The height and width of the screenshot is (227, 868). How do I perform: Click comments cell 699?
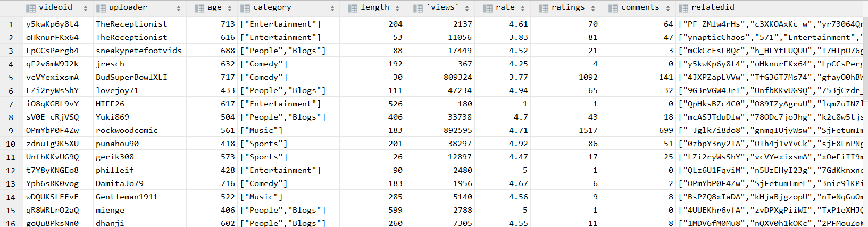click(x=666, y=130)
